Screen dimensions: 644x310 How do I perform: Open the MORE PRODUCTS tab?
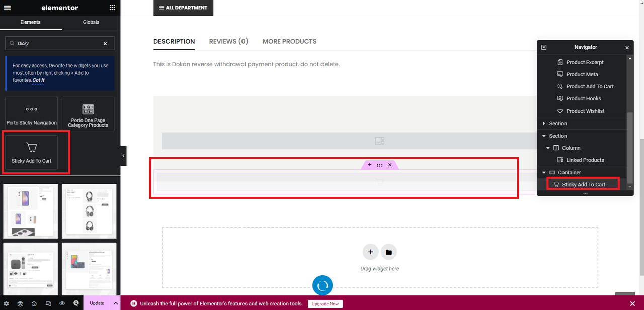pyautogui.click(x=290, y=41)
